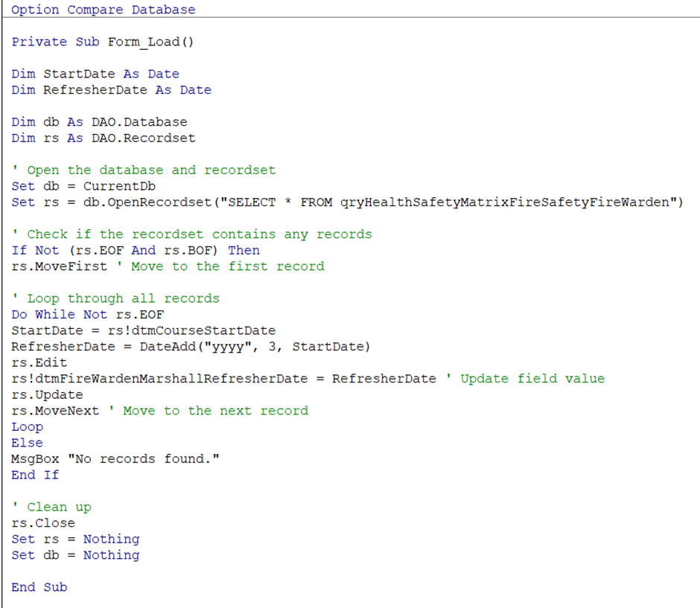Click the Option Compare Database line
700x608 pixels.
pos(104,10)
